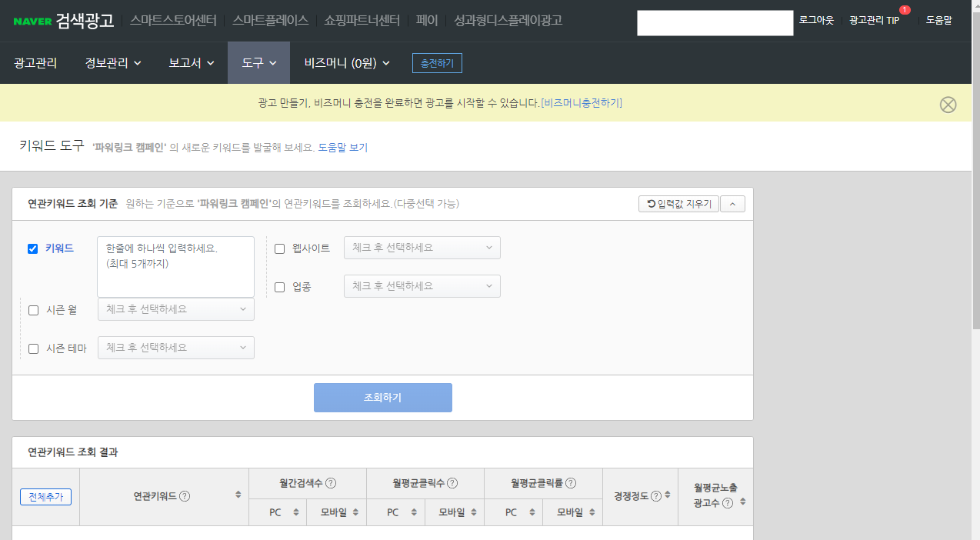Image resolution: width=980 pixels, height=540 pixels.
Task: Sort 월간검색수 PC column
Action: 295,512
